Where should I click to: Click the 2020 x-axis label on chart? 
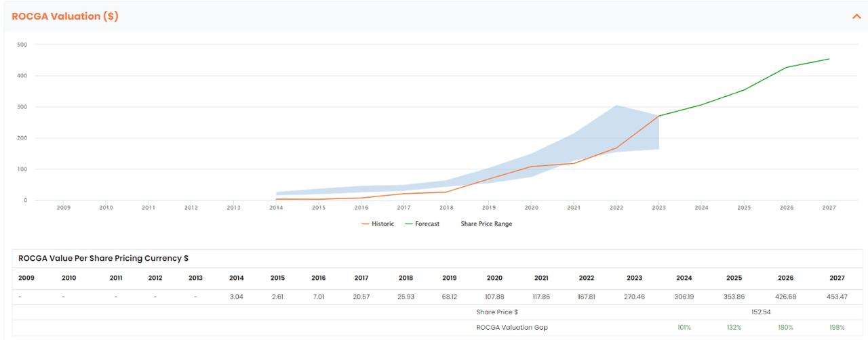[x=531, y=208]
